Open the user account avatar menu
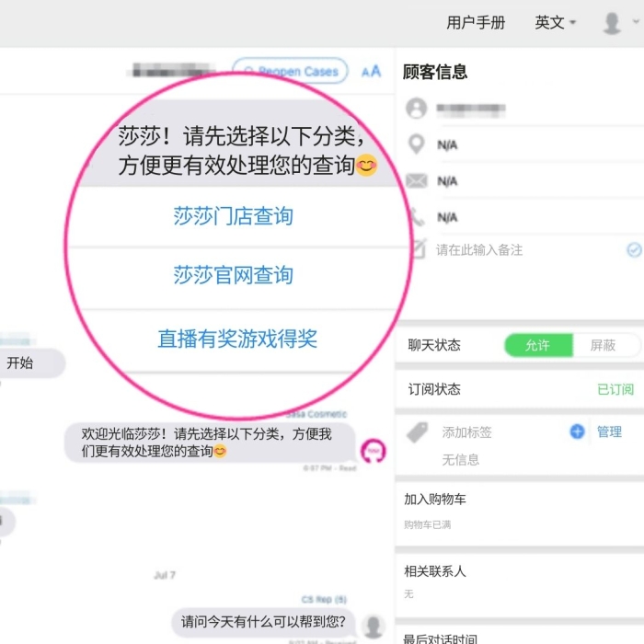644x644 pixels. (612, 23)
